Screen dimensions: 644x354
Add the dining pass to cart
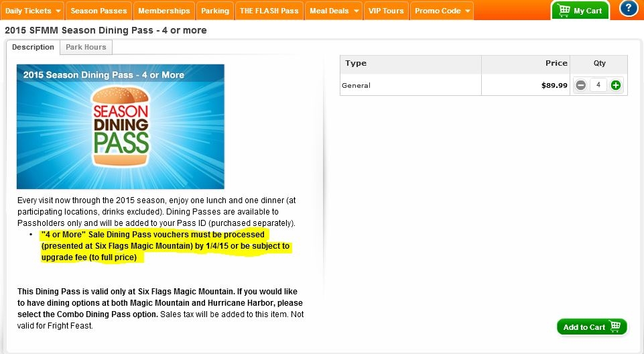(x=592, y=327)
